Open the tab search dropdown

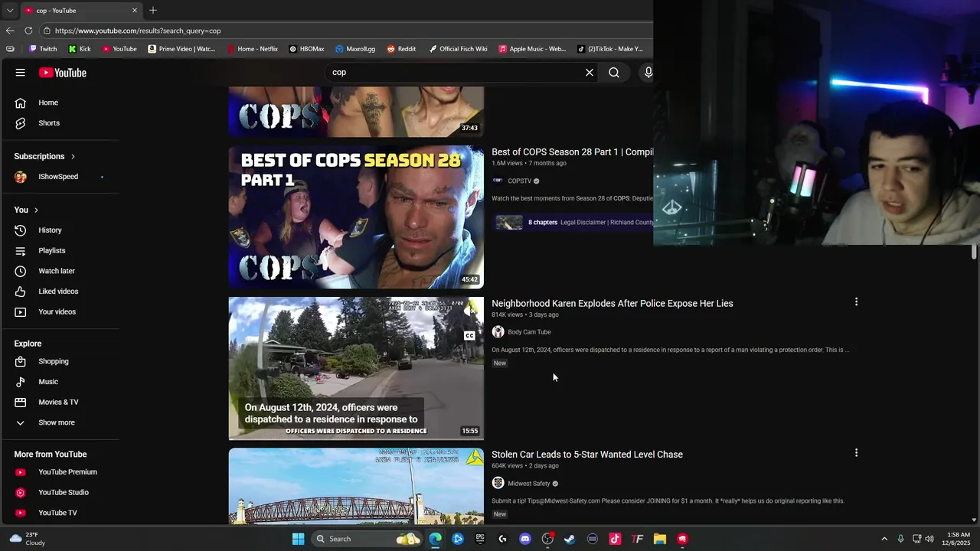(10, 10)
